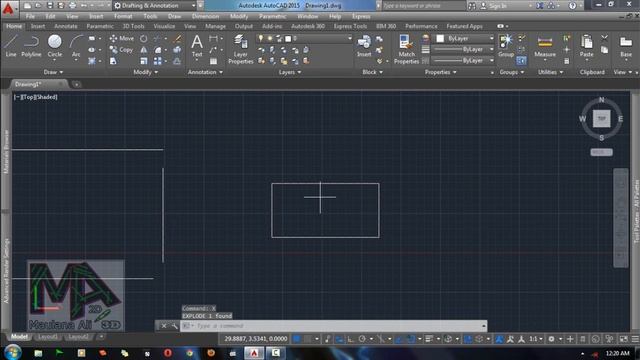
Task: Click the Cut scissors icon
Action: [604, 38]
